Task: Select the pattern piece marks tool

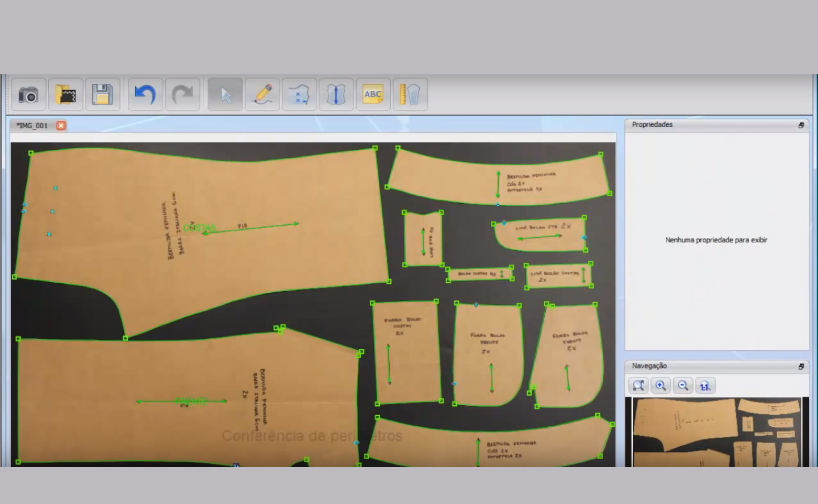Action: 299,95
